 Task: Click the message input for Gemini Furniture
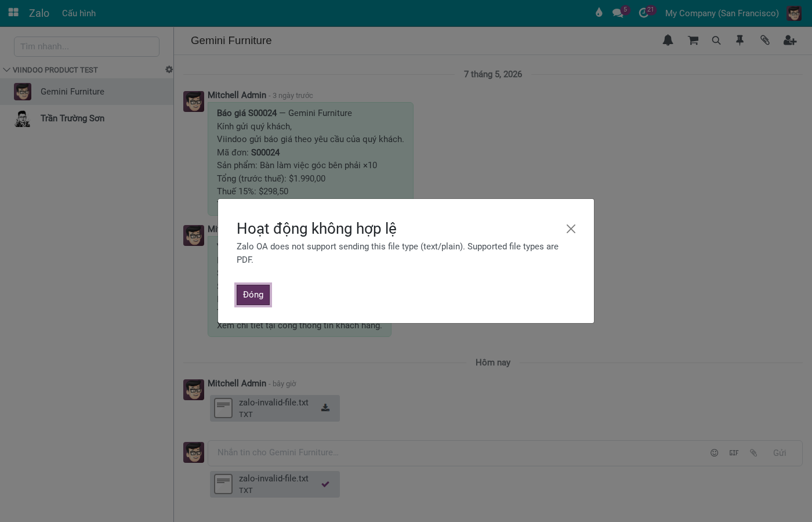(458, 453)
